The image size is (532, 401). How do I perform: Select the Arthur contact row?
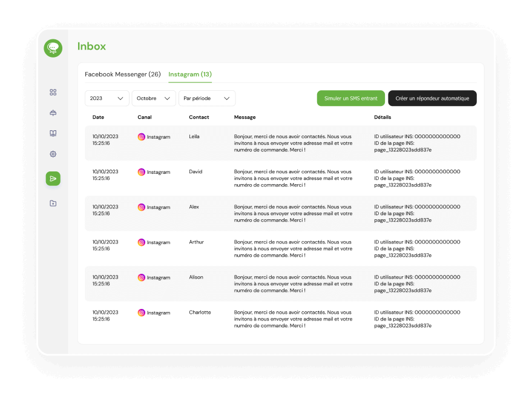click(x=281, y=248)
